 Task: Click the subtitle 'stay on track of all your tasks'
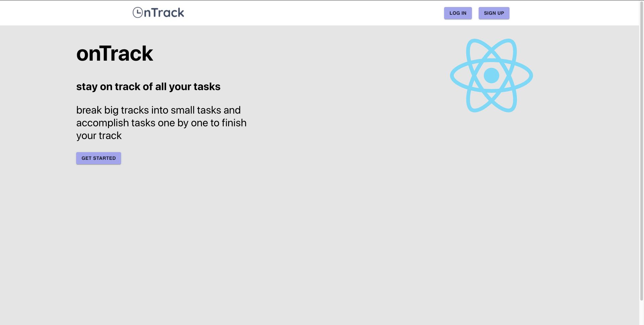tap(148, 86)
